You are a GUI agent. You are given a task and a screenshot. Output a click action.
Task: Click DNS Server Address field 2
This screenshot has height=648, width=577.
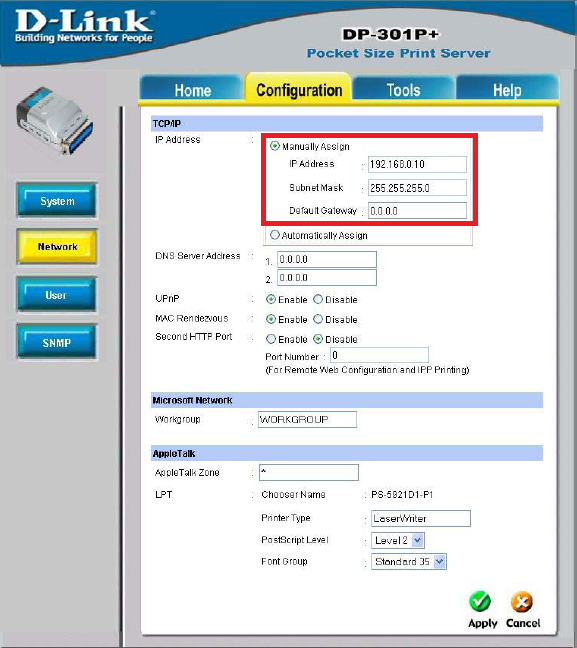pos(327,278)
